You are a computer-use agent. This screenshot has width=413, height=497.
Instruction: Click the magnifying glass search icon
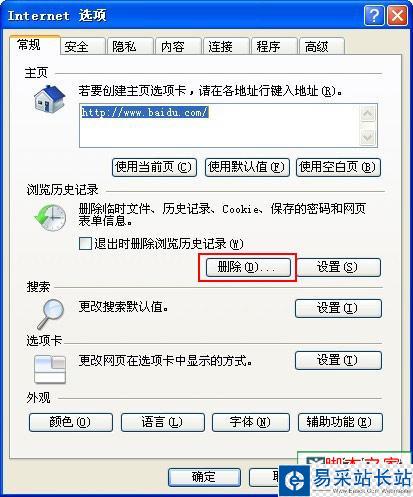(50, 313)
